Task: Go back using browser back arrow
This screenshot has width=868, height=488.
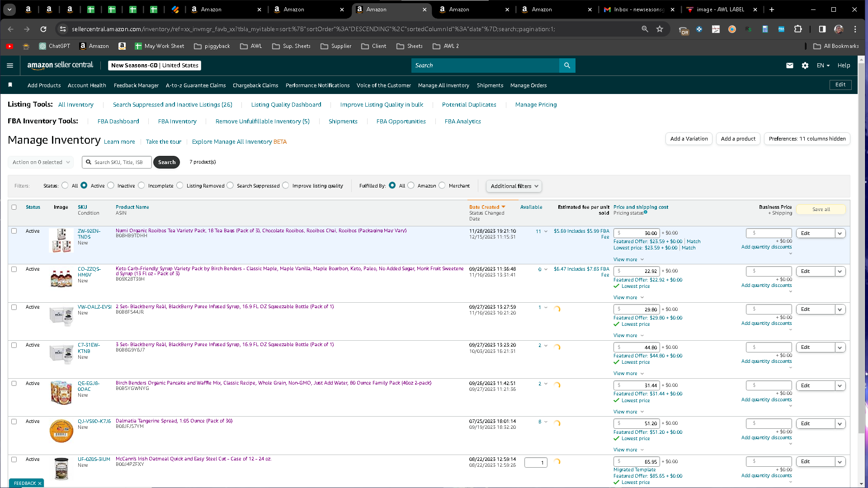Action: (11, 29)
